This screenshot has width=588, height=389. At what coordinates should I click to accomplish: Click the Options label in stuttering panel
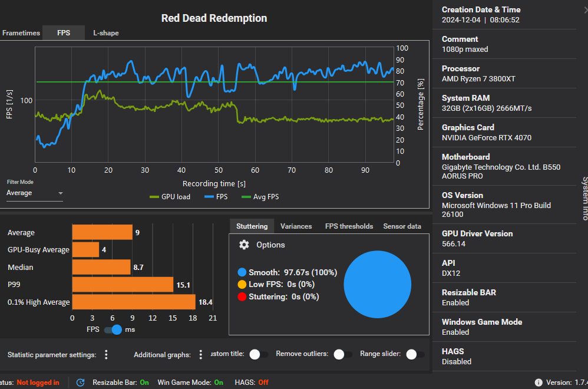click(270, 245)
